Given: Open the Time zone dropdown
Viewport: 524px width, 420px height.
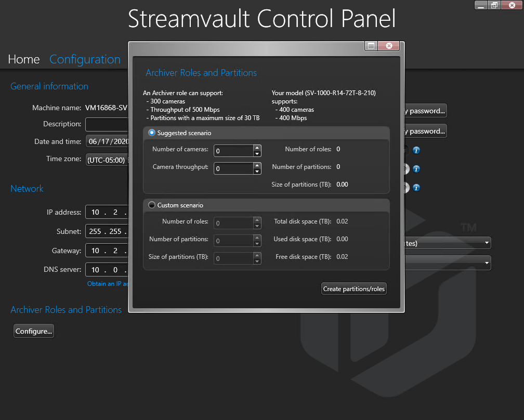Looking at the screenshot, I should tap(107, 160).
